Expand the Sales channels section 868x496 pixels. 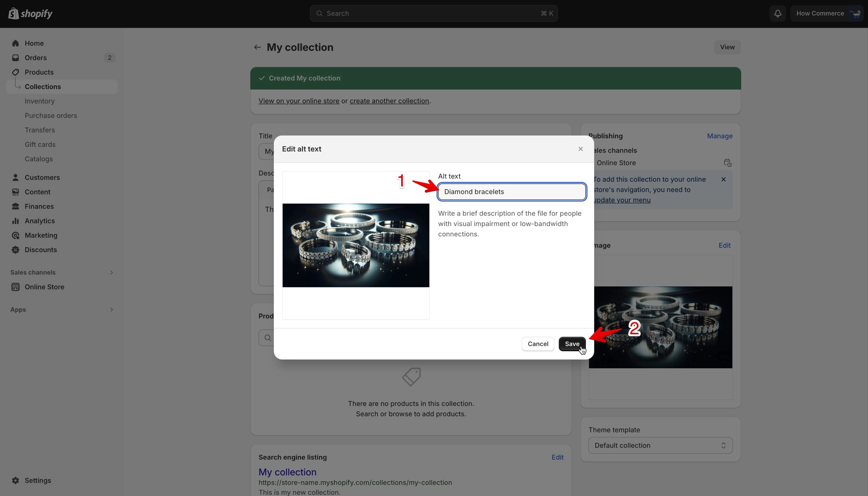click(112, 273)
